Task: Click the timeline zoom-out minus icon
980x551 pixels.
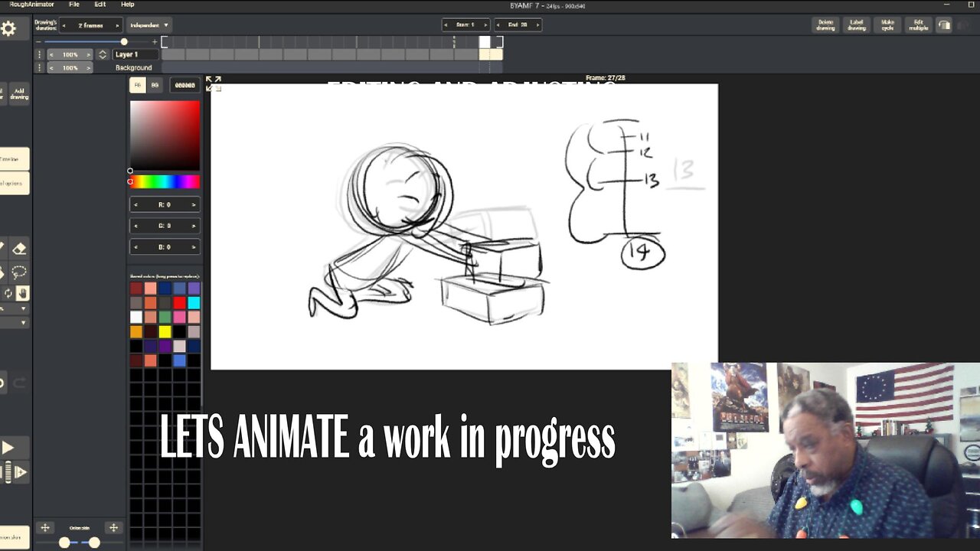Action: 38,42
